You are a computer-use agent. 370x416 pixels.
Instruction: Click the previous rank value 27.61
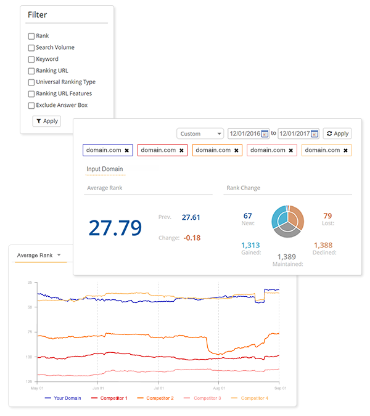[191, 218]
